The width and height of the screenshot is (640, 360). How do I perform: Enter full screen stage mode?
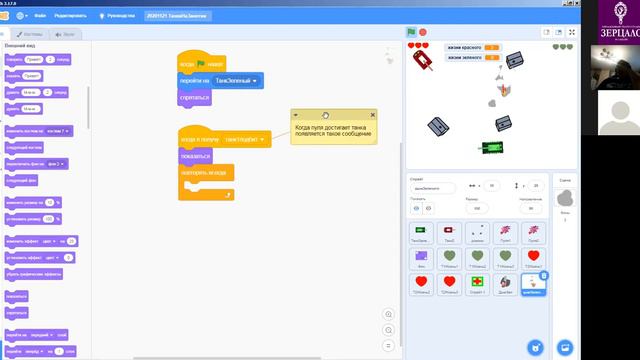click(x=572, y=32)
